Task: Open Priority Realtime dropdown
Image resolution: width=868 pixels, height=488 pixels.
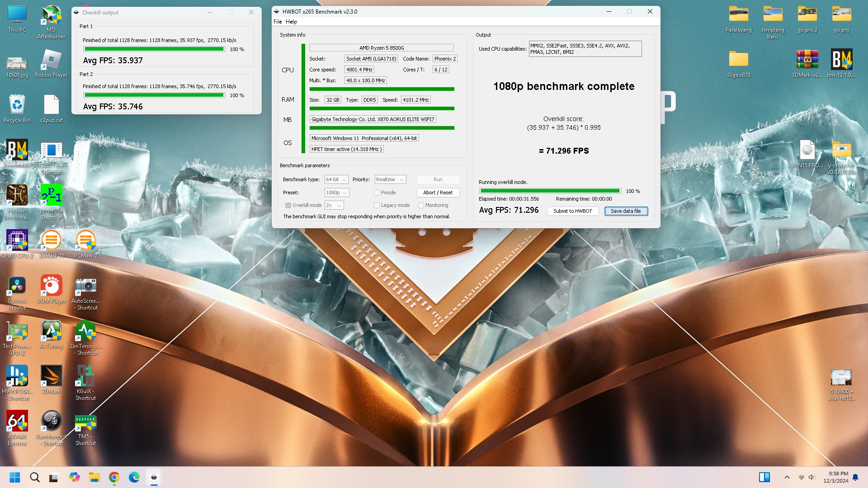Action: (390, 179)
